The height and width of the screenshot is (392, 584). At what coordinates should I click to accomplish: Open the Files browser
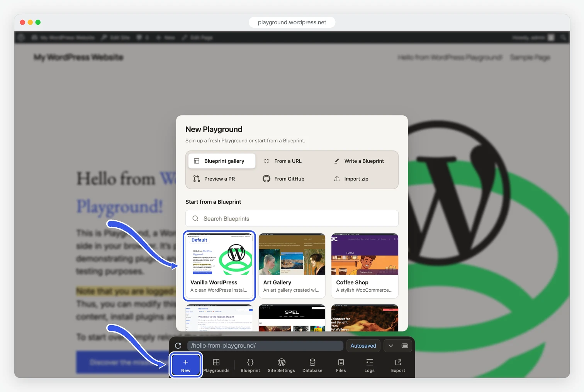coord(341,365)
